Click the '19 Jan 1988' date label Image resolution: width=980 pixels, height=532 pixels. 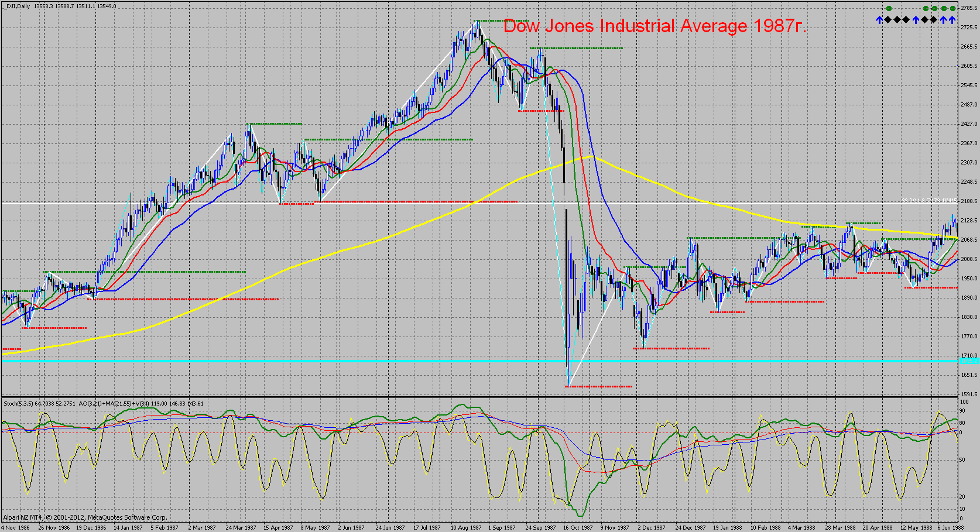coord(728,528)
